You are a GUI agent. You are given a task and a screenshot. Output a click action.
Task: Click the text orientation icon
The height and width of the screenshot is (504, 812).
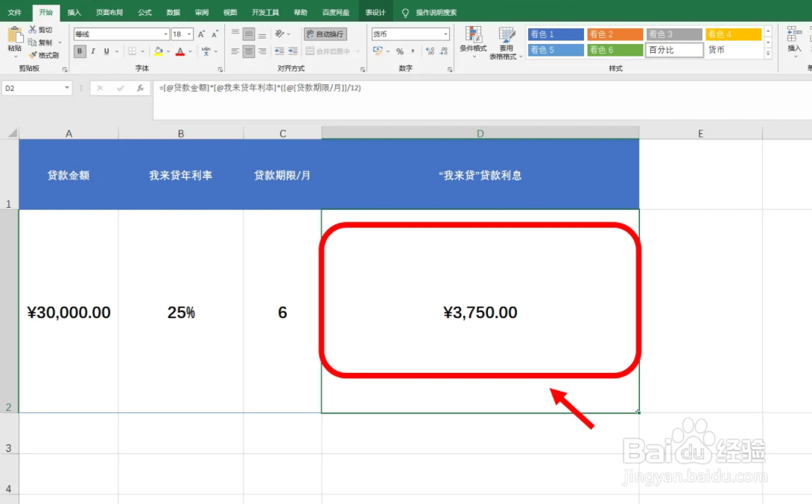(x=279, y=34)
